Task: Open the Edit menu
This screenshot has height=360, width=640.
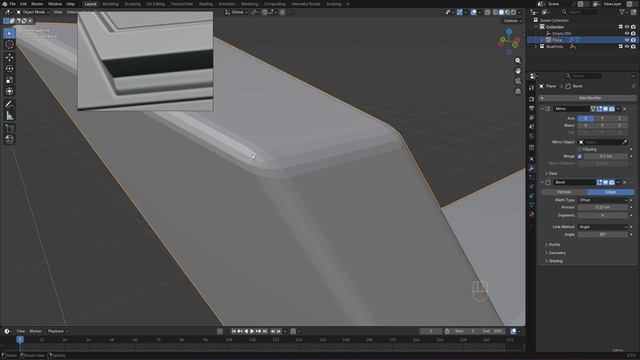Action: (x=23, y=4)
